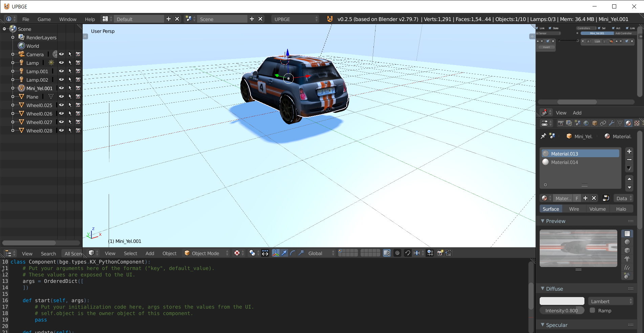Click the outliner horizontal scrollbar

coord(29,243)
